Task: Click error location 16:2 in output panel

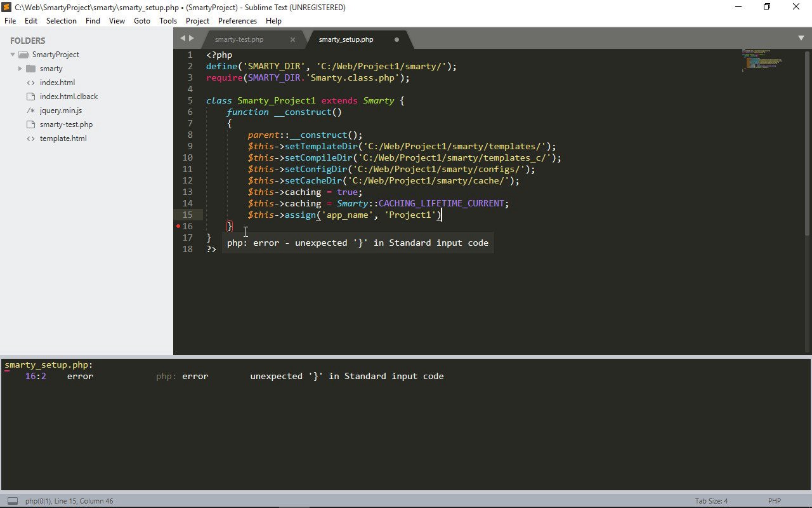Action: 36,377
